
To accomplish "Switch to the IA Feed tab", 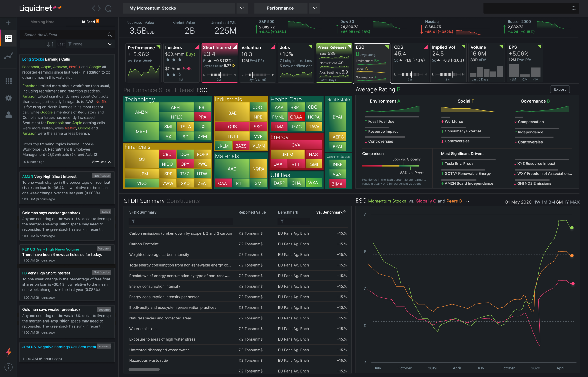I will click(x=88, y=22).
